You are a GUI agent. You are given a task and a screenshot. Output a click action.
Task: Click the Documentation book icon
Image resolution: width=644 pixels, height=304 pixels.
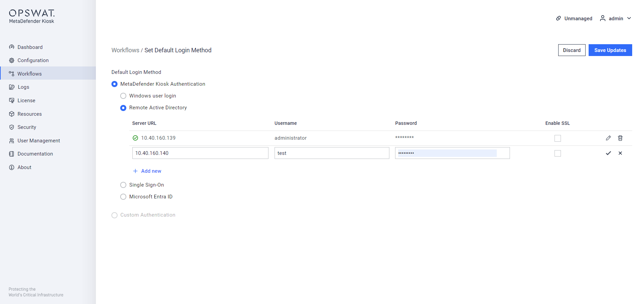pyautogui.click(x=11, y=154)
